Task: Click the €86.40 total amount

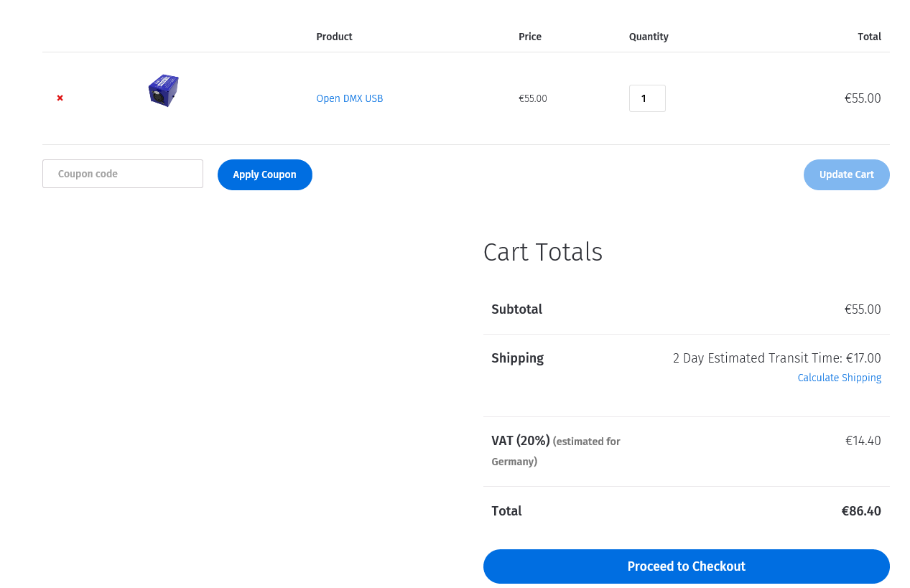Action: click(861, 511)
